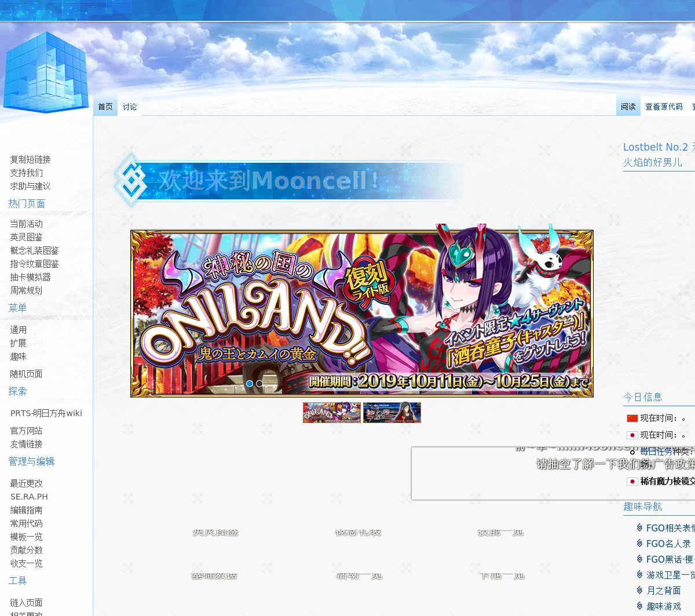Go to a 随机页面
The height and width of the screenshot is (616, 695).
(26, 374)
